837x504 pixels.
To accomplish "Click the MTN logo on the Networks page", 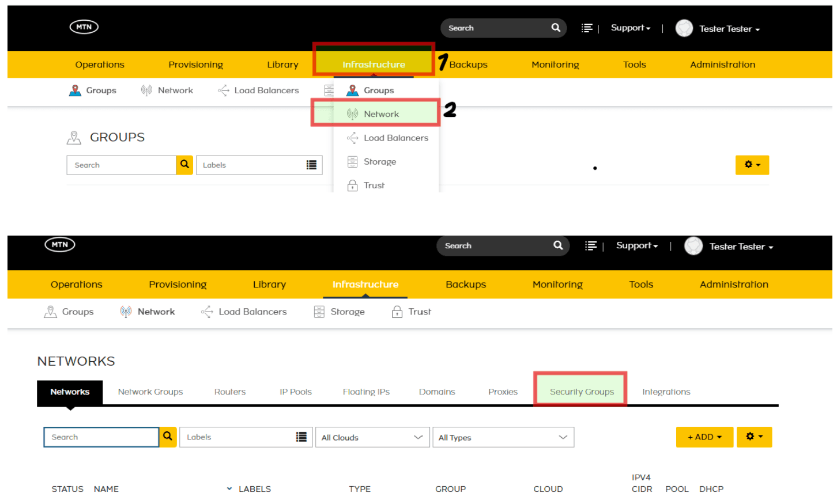I will [60, 244].
